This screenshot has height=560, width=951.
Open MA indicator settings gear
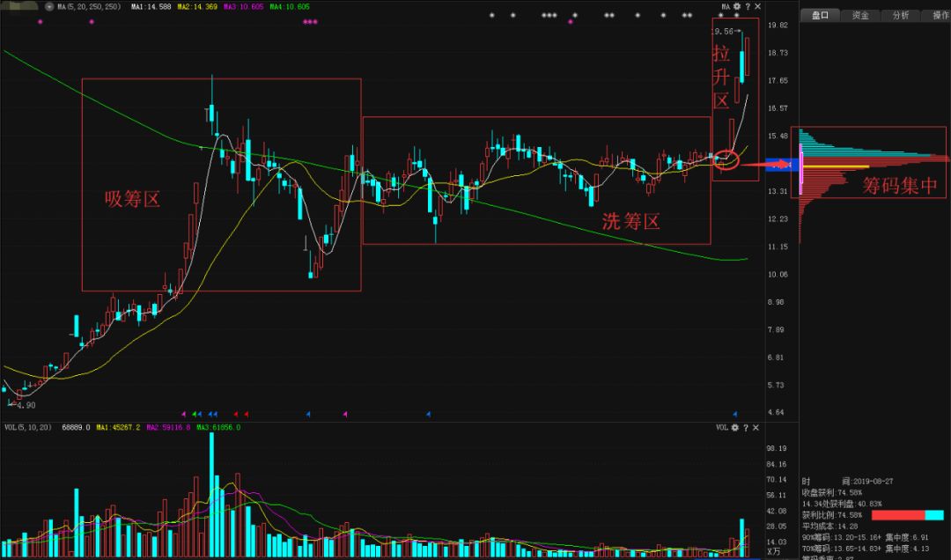pos(737,7)
